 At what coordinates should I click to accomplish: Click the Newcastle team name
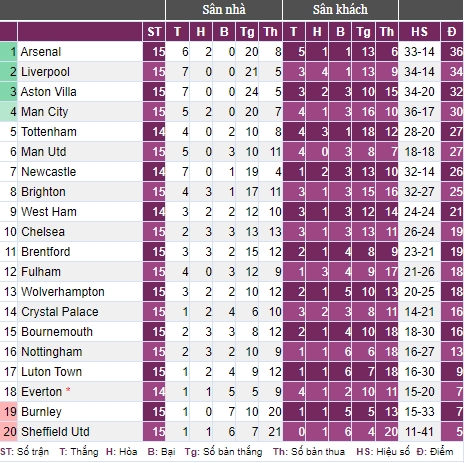click(x=48, y=172)
